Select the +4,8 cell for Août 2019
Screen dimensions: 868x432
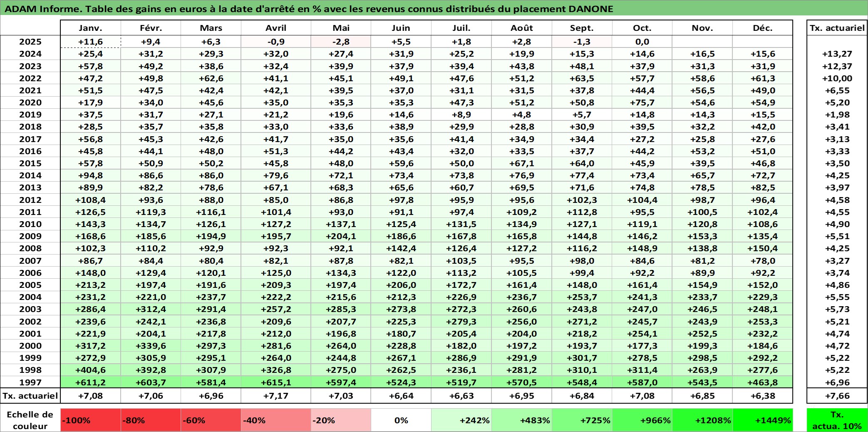(x=522, y=115)
